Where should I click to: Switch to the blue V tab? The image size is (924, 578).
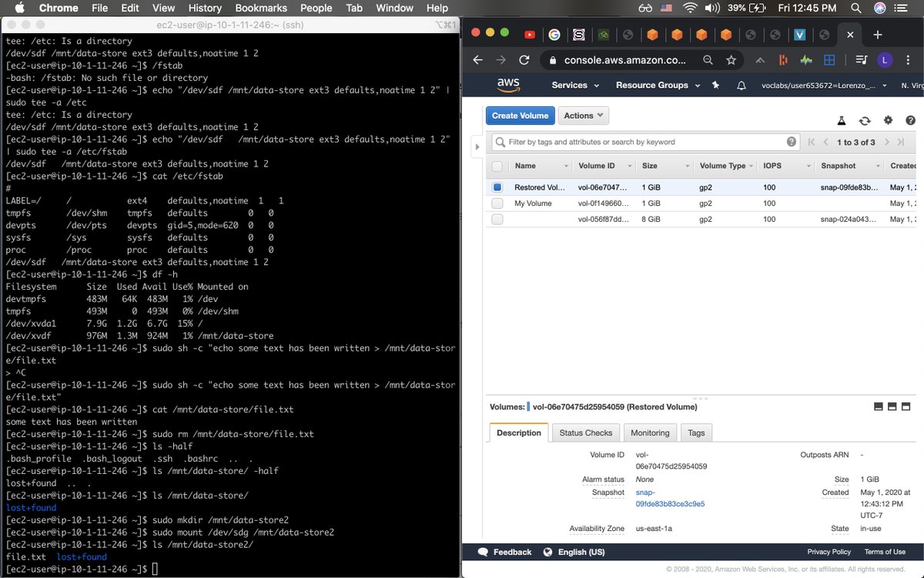(800, 35)
